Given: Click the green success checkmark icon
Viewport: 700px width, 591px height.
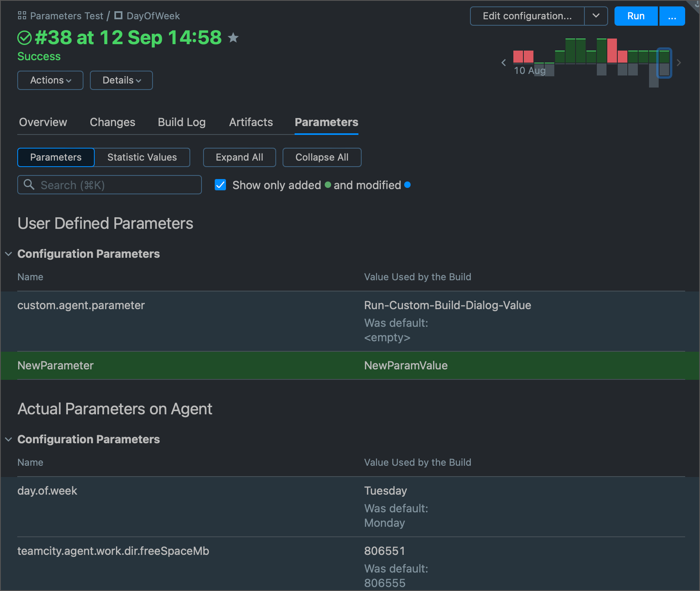Looking at the screenshot, I should 25,37.
